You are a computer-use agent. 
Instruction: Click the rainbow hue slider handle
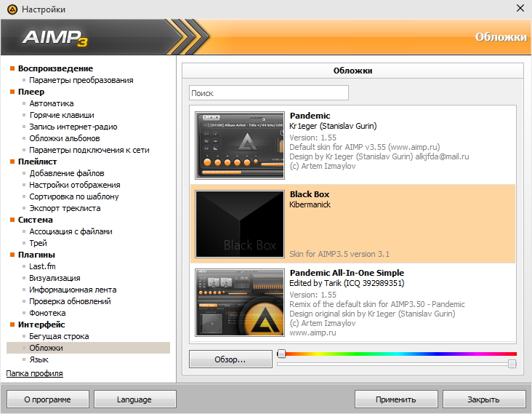(281, 354)
